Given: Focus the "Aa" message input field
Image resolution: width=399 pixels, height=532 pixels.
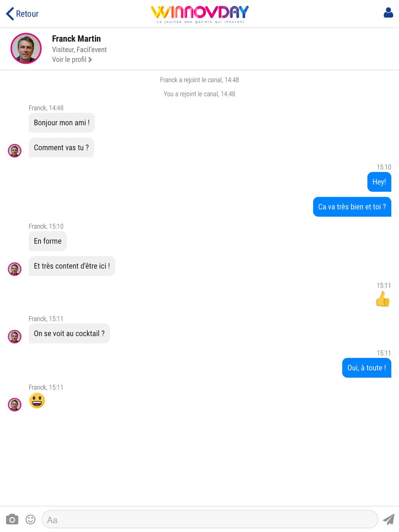Looking at the screenshot, I should 210,519.
